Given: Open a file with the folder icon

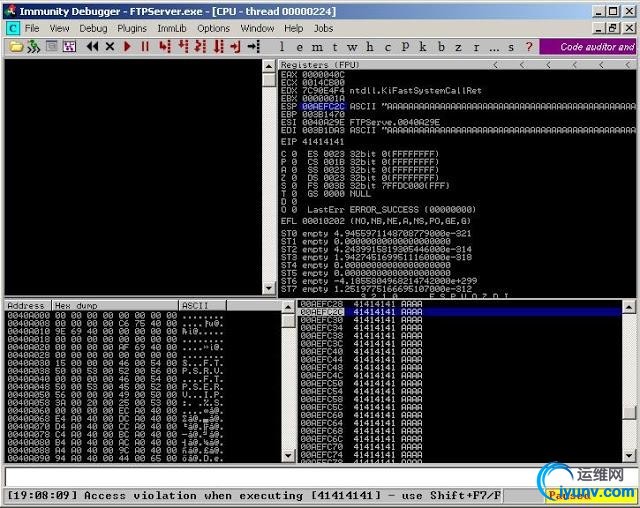Looking at the screenshot, I should tap(16, 47).
